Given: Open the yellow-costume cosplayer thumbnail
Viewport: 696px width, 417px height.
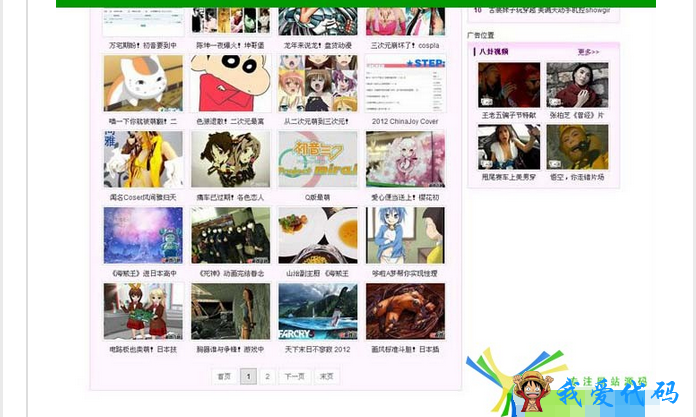Looking at the screenshot, I should [143, 159].
